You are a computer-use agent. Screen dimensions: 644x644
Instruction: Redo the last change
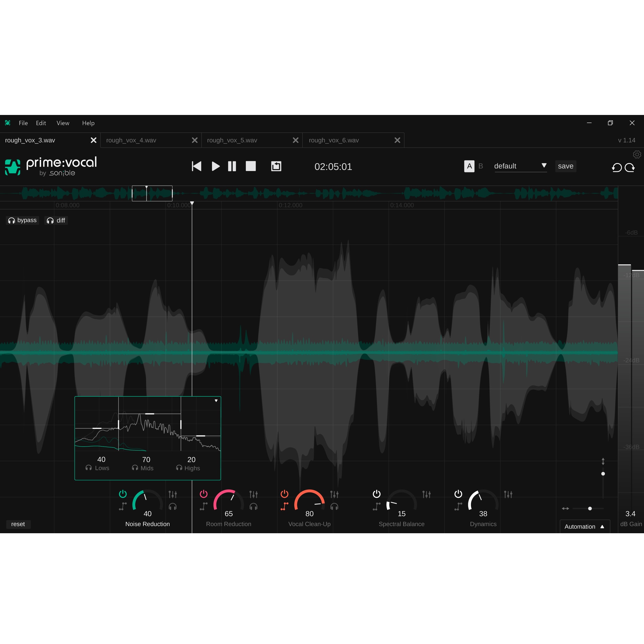pos(631,167)
